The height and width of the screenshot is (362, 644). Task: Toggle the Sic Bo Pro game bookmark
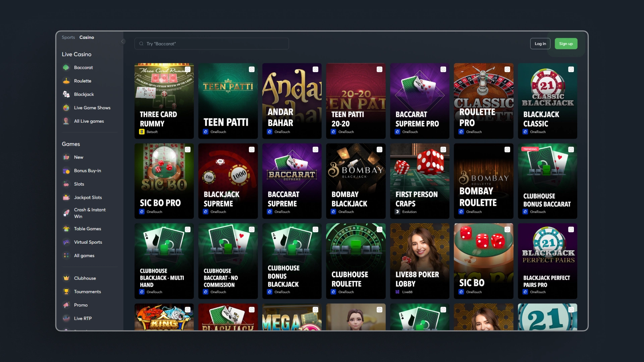point(187,149)
